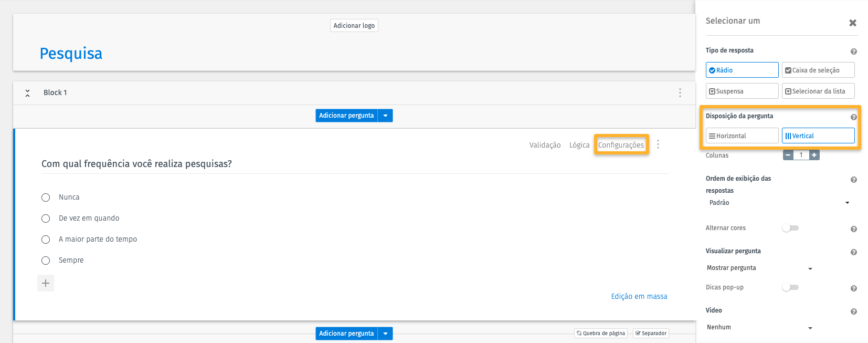Open the Validação tab

(545, 145)
